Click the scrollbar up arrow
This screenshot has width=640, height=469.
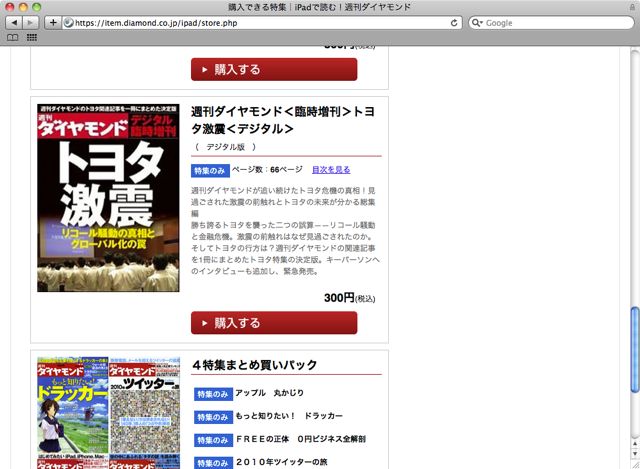coord(635,444)
